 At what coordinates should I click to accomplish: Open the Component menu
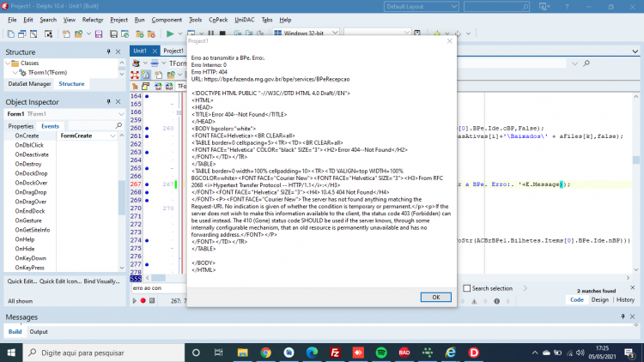(x=167, y=20)
